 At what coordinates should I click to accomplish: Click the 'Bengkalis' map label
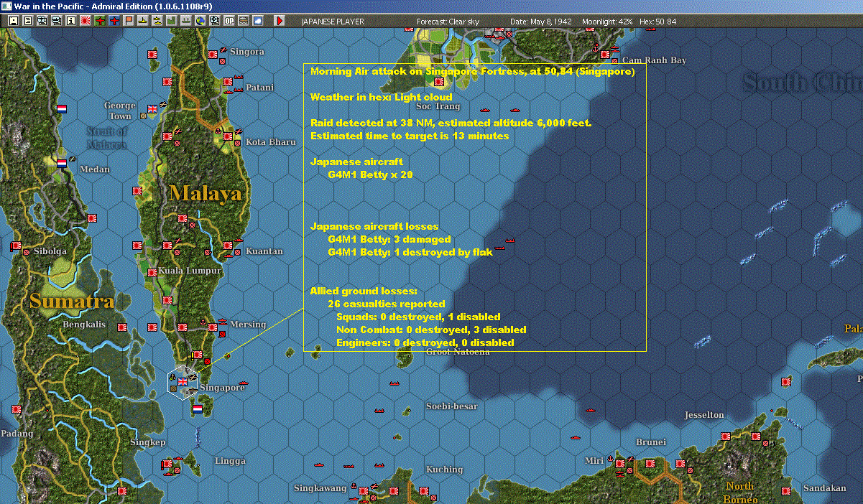pyautogui.click(x=84, y=325)
